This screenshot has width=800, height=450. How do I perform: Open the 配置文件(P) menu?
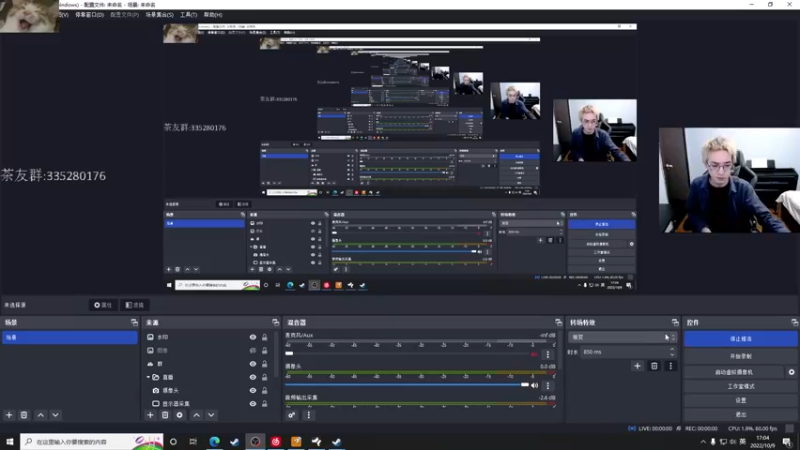click(x=124, y=15)
